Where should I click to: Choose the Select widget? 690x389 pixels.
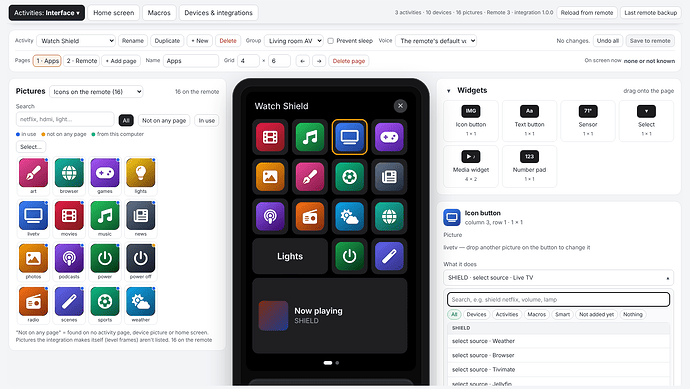pos(646,121)
